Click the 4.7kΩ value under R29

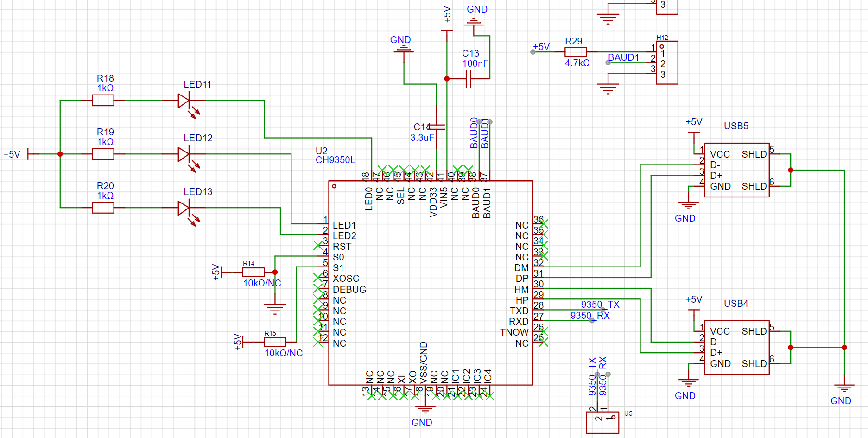[577, 63]
